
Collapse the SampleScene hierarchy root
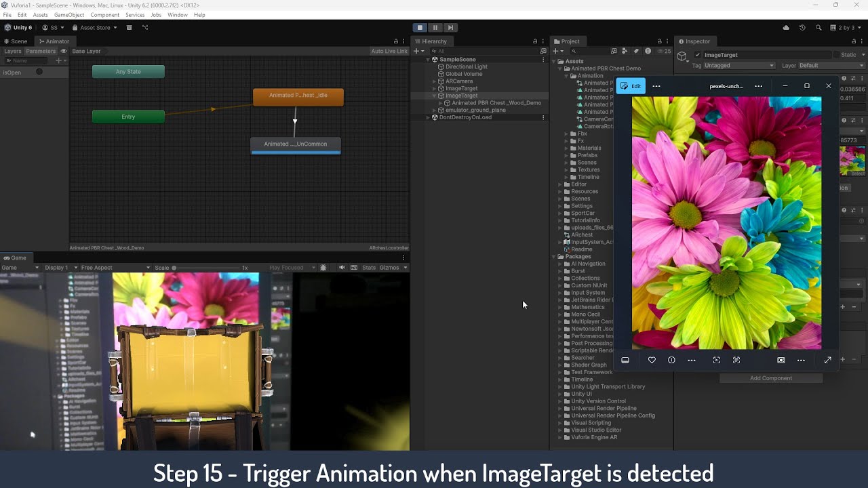click(428, 60)
